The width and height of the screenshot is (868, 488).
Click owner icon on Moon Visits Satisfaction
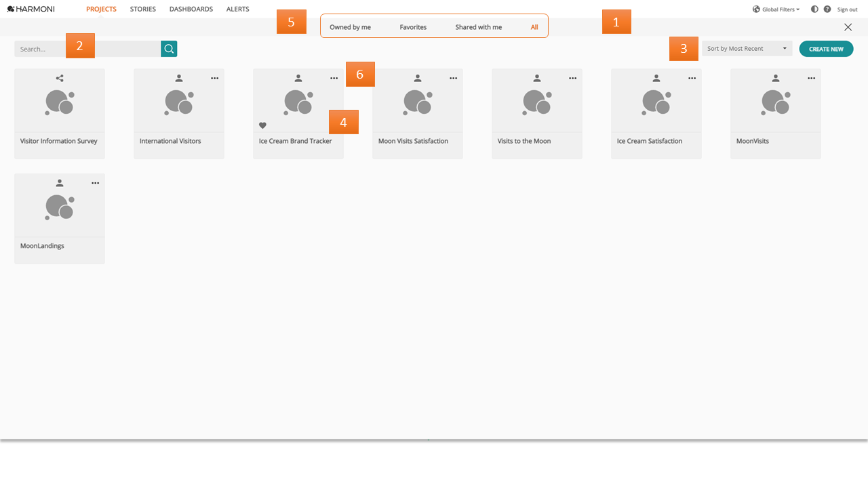click(x=418, y=78)
